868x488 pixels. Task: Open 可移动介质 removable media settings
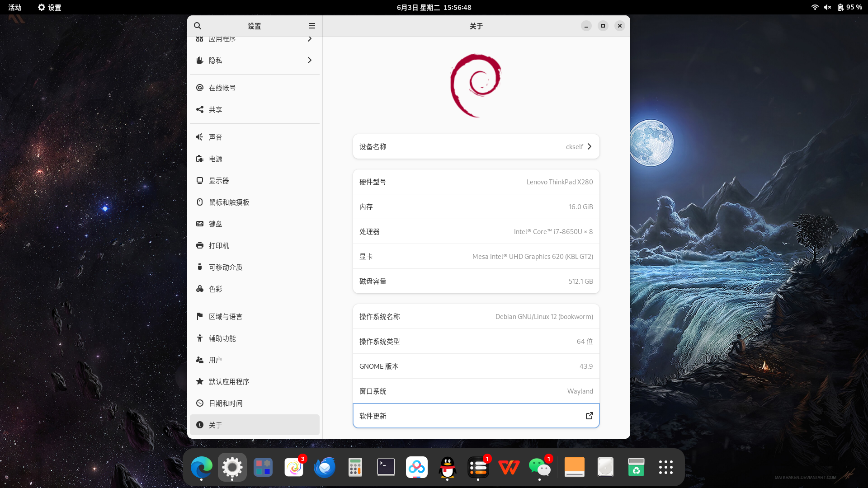(255, 267)
